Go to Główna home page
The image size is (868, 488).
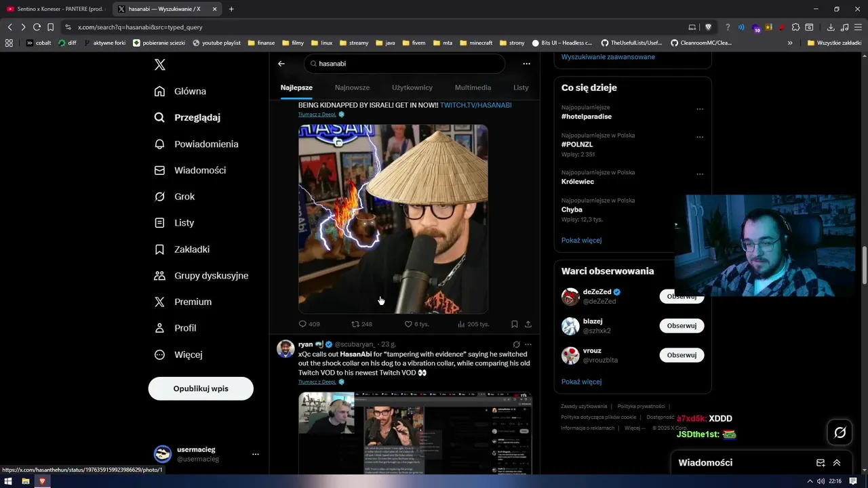click(180, 91)
